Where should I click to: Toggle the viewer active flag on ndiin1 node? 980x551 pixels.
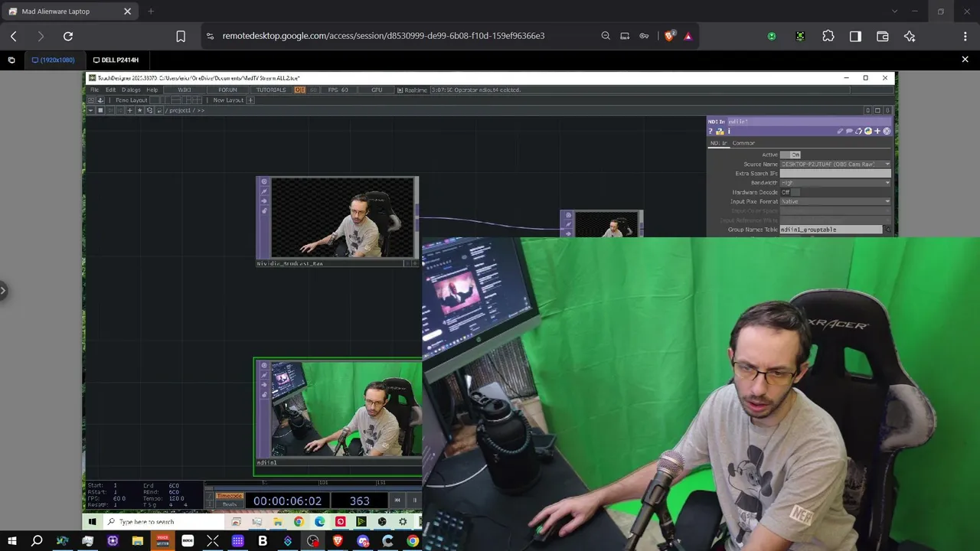(x=265, y=365)
